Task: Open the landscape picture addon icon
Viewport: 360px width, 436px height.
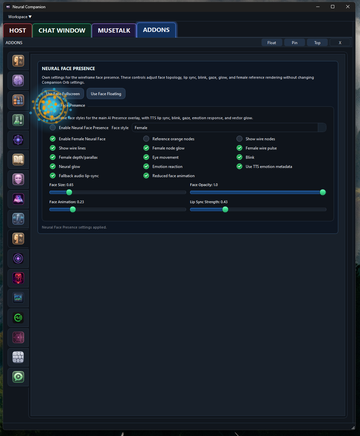Action: point(18,298)
